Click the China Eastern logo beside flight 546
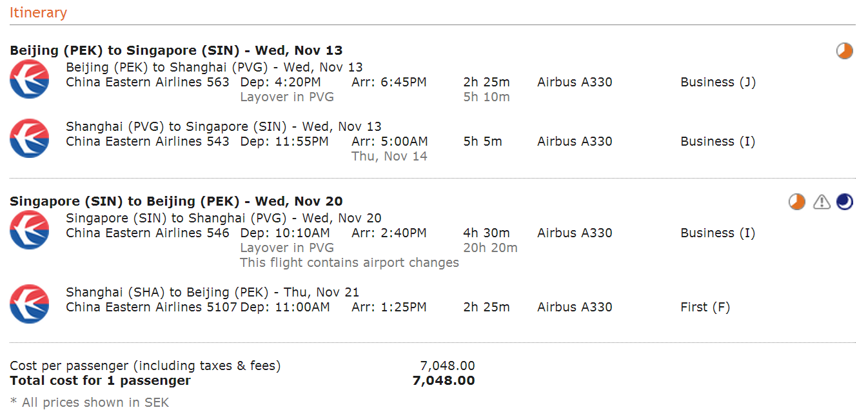Image resolution: width=868 pixels, height=410 pixels. pos(30,229)
